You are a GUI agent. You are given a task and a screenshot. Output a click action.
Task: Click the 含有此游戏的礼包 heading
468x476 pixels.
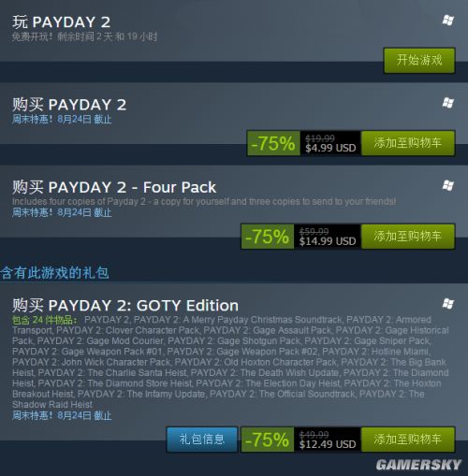(54, 273)
